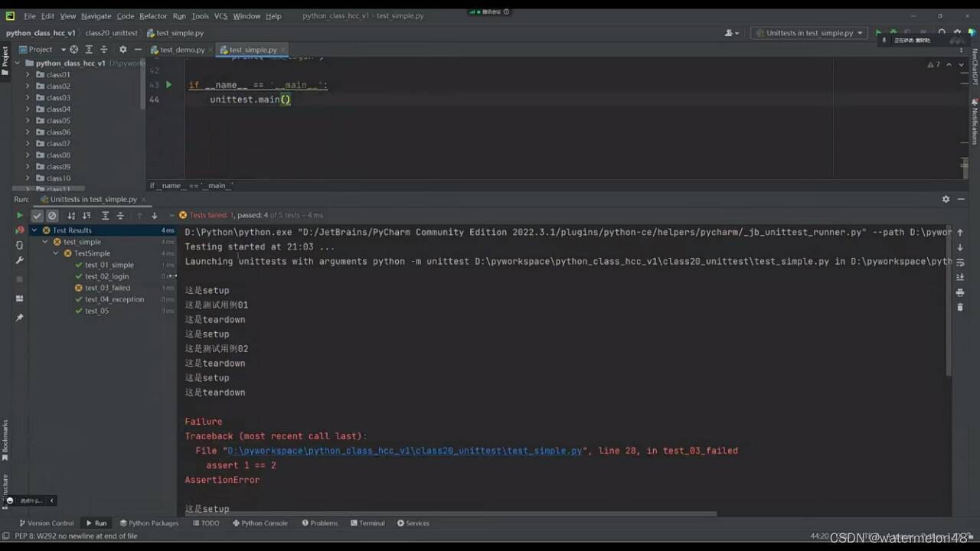The image size is (980, 551).
Task: Collapse the python_class_hcc_v1 root folder
Action: (x=18, y=64)
